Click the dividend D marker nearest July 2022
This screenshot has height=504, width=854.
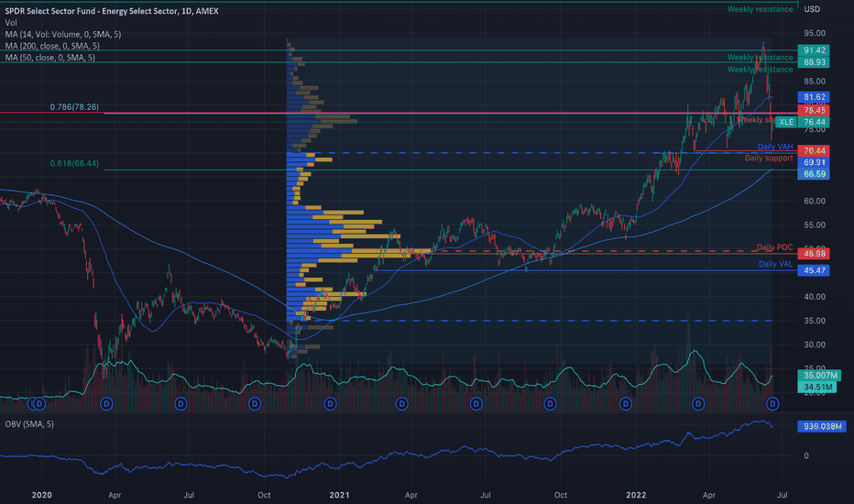(x=772, y=404)
